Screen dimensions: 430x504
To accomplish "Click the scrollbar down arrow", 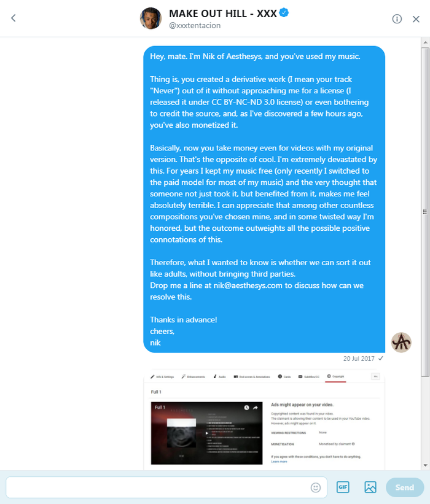I will pyautogui.click(x=425, y=465).
